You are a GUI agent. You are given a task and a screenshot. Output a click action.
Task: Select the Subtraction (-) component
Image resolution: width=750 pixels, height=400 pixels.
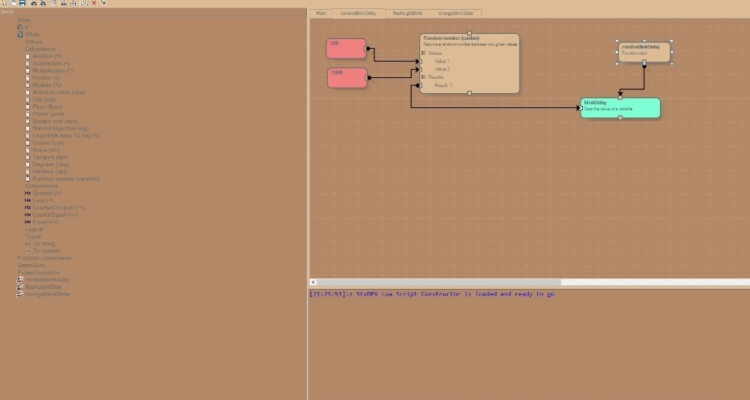51,63
